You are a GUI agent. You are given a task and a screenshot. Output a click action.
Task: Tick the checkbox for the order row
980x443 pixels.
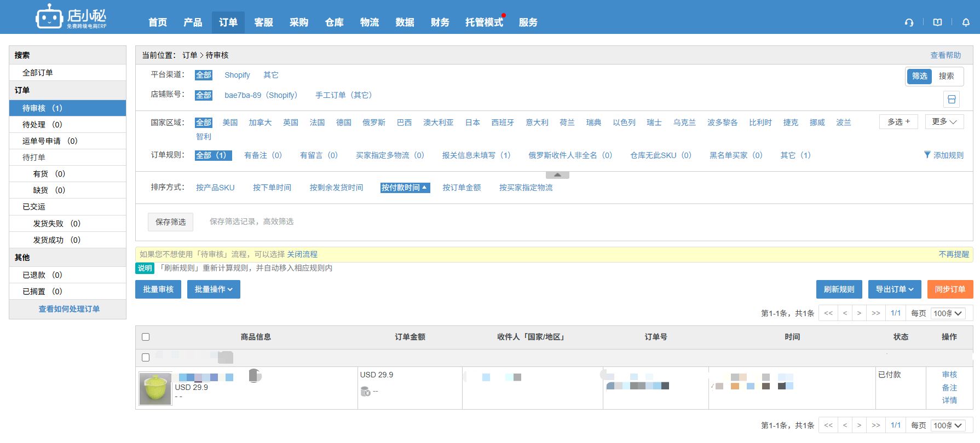146,357
